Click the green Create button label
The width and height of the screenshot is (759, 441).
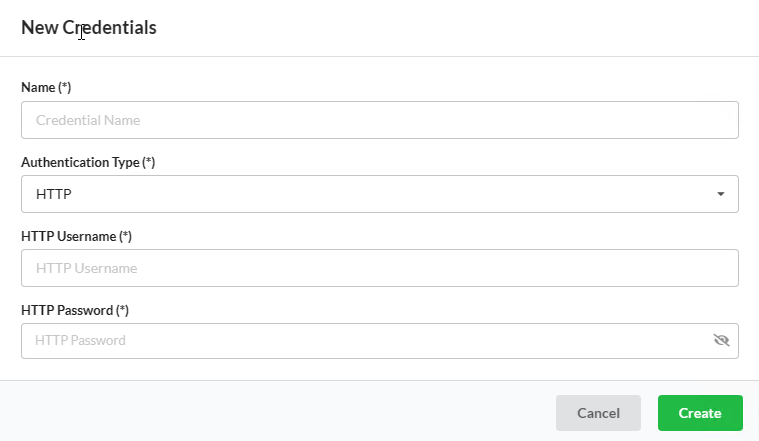point(700,413)
